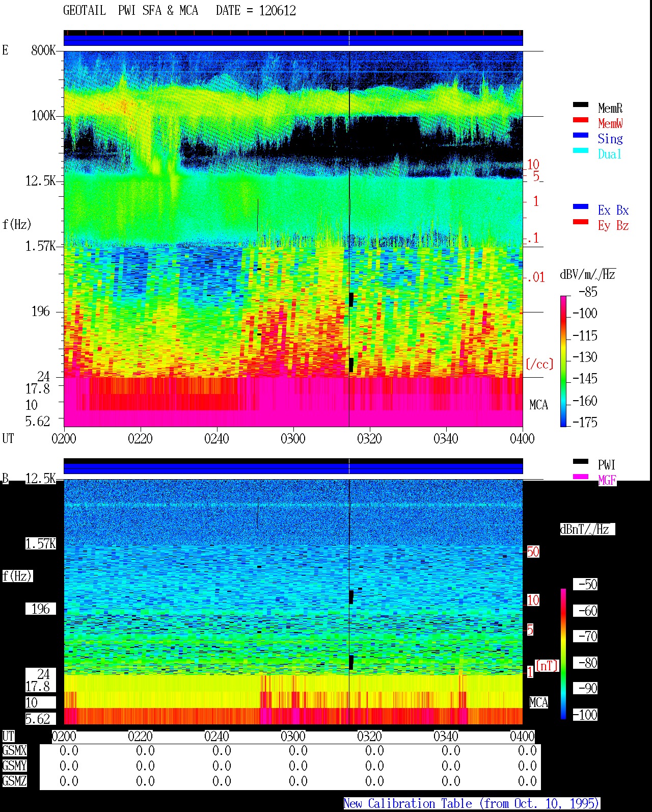Click the magenta MGF legend swatch
Viewport: 652px width, 812px height.
pyautogui.click(x=581, y=477)
